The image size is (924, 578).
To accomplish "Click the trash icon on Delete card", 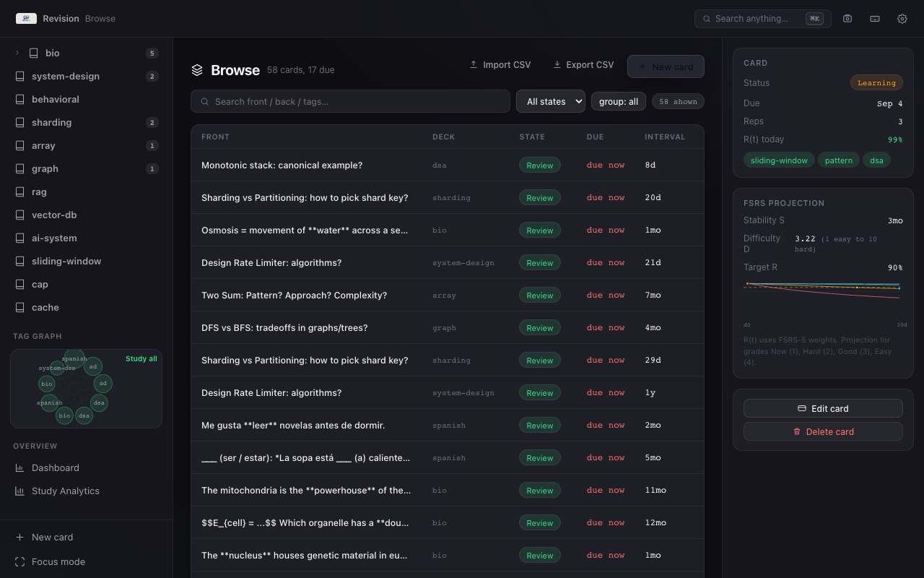I will pos(797,431).
